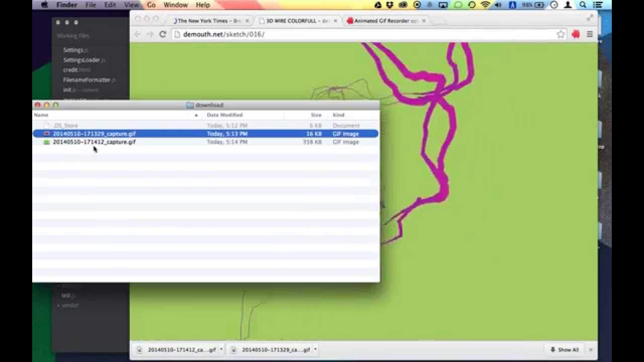Click the volume icon in the menu bar

click(x=498, y=5)
